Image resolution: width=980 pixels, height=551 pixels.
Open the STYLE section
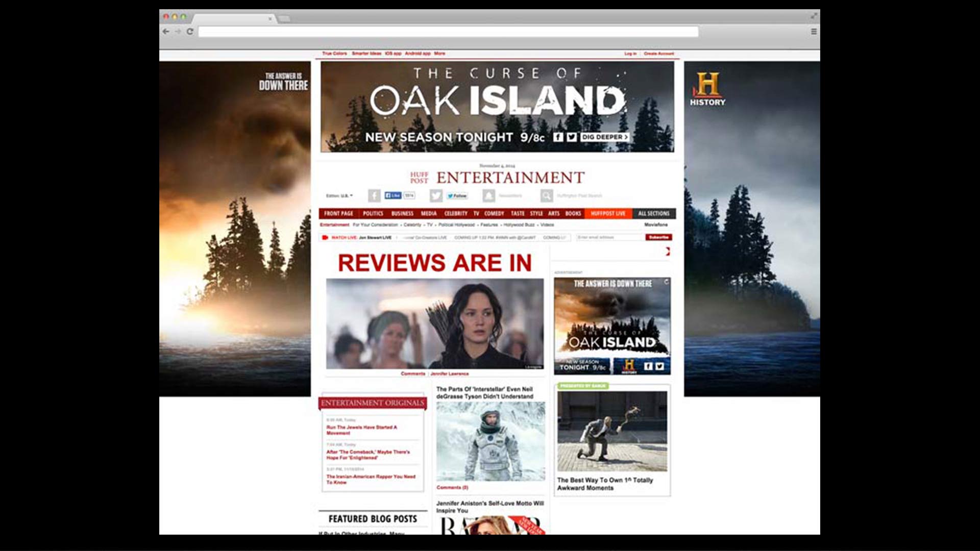(536, 214)
